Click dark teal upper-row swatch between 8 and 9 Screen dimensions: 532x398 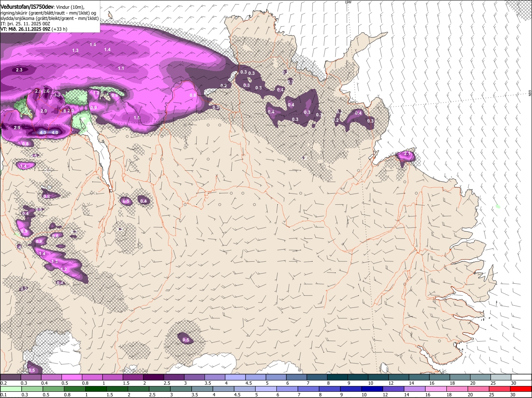pos(337,377)
